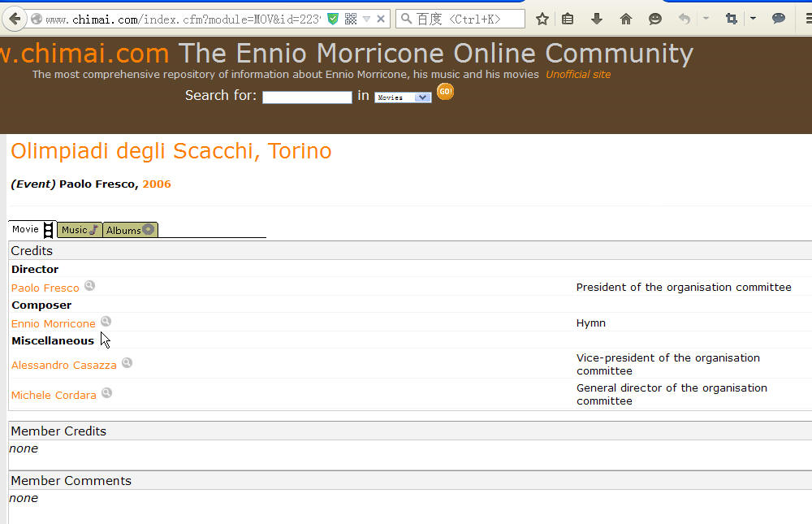Click the Search for text field

point(307,97)
